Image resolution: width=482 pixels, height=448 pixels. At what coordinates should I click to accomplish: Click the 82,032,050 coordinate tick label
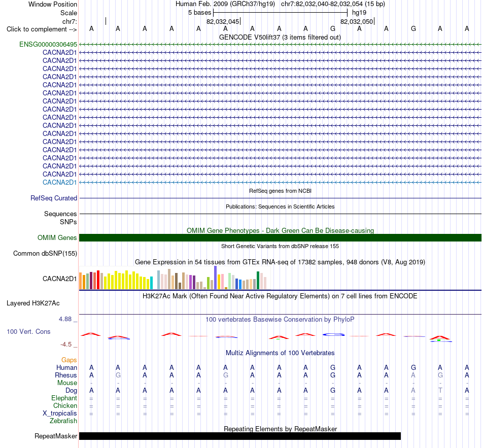click(357, 21)
